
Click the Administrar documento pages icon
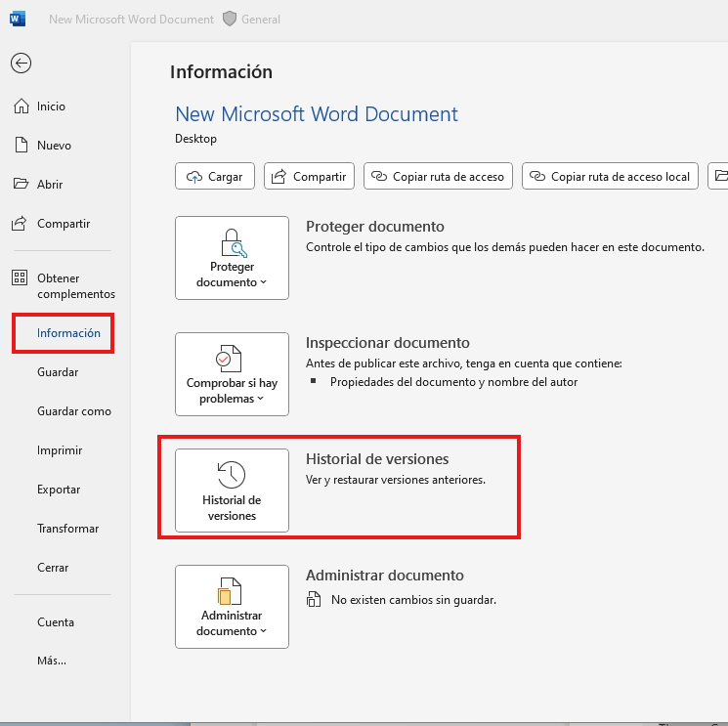(x=230, y=591)
